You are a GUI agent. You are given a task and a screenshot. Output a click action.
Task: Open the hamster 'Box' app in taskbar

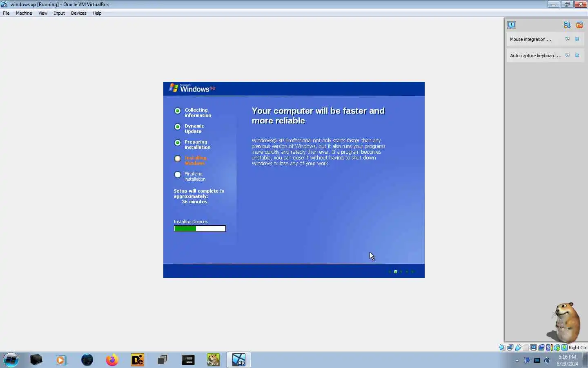pyautogui.click(x=213, y=360)
